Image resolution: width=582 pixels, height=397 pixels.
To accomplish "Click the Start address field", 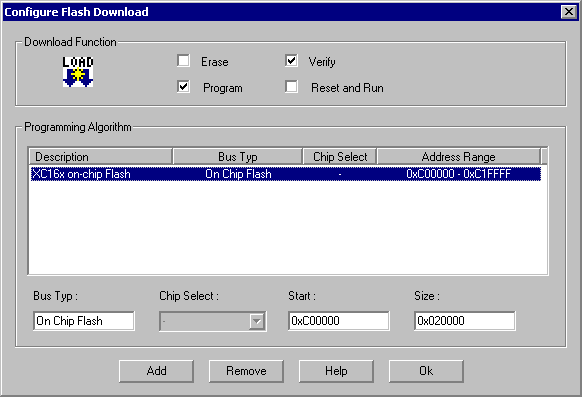I will coord(339,321).
